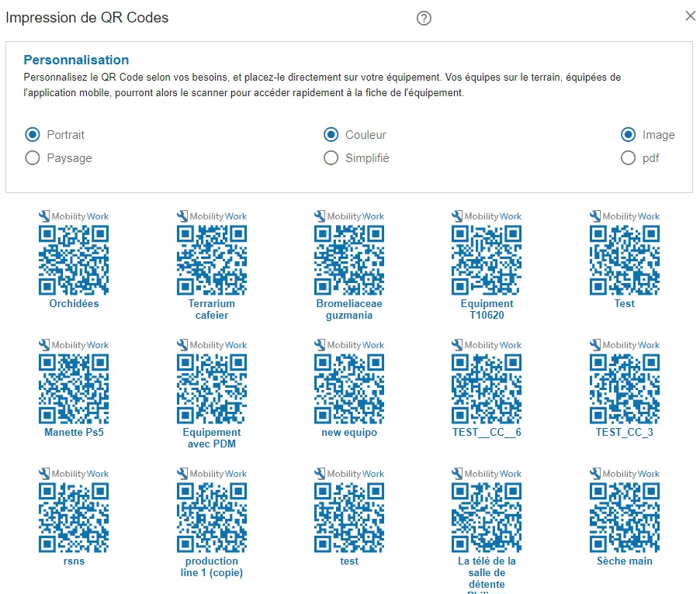Switch to the Simplifié style radio button

click(331, 158)
